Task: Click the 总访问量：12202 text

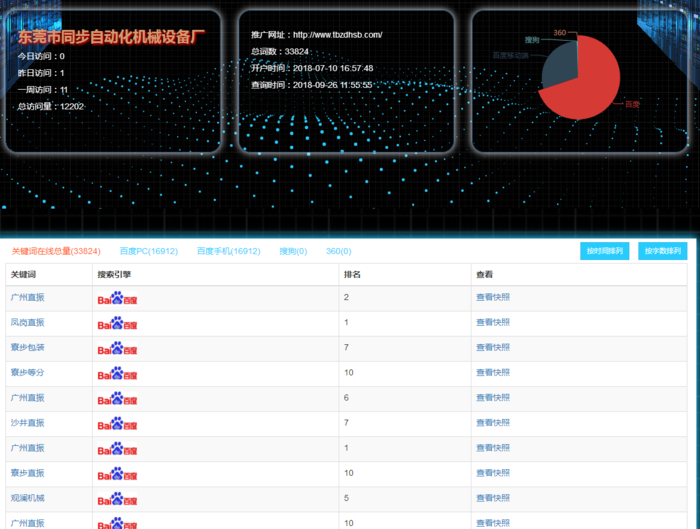Action: [50, 106]
